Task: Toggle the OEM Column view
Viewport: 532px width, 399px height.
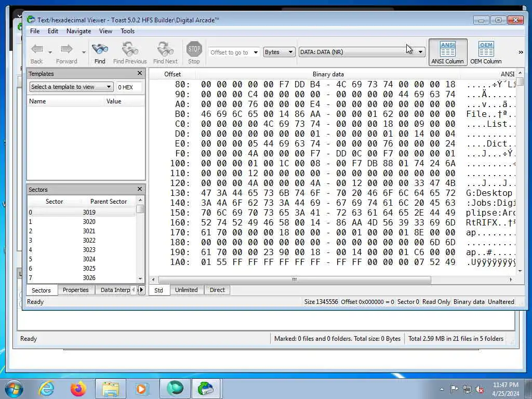Action: click(486, 52)
